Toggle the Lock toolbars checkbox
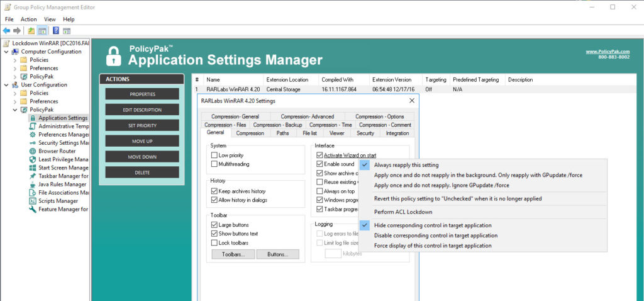644x301 pixels. (214, 242)
